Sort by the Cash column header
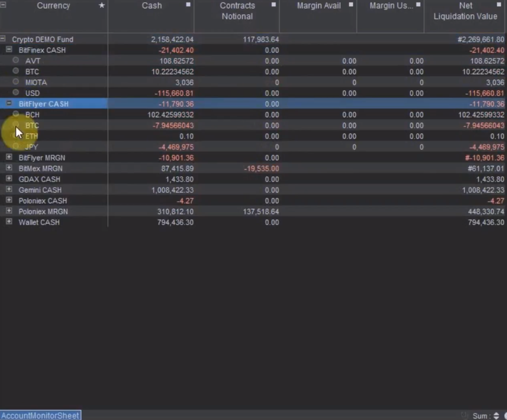The height and width of the screenshot is (420, 507). 152,6
